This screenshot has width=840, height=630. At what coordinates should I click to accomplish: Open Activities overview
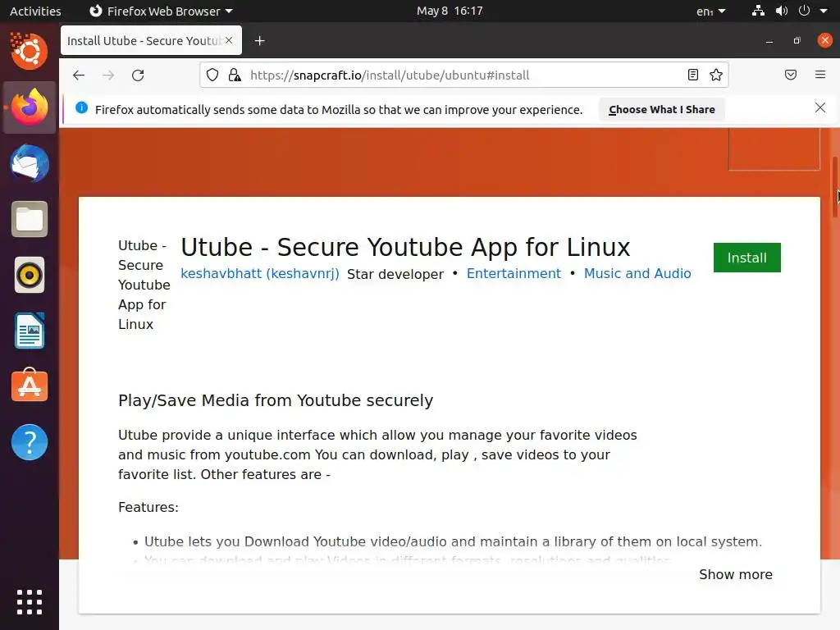(x=35, y=11)
